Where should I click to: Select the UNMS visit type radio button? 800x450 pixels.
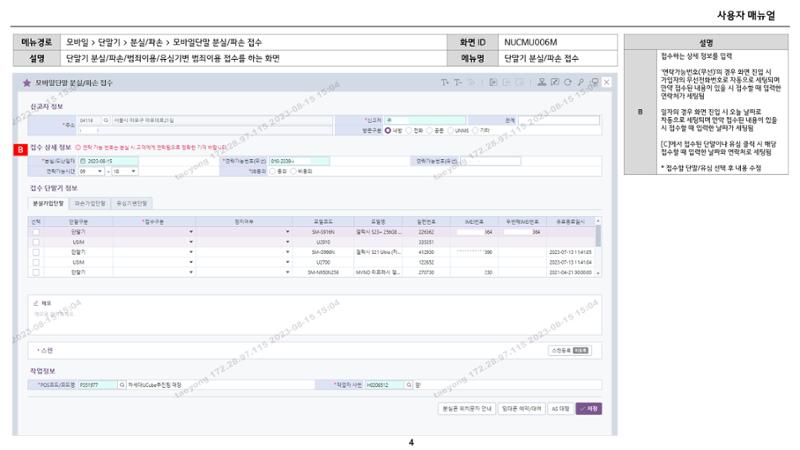click(451, 131)
